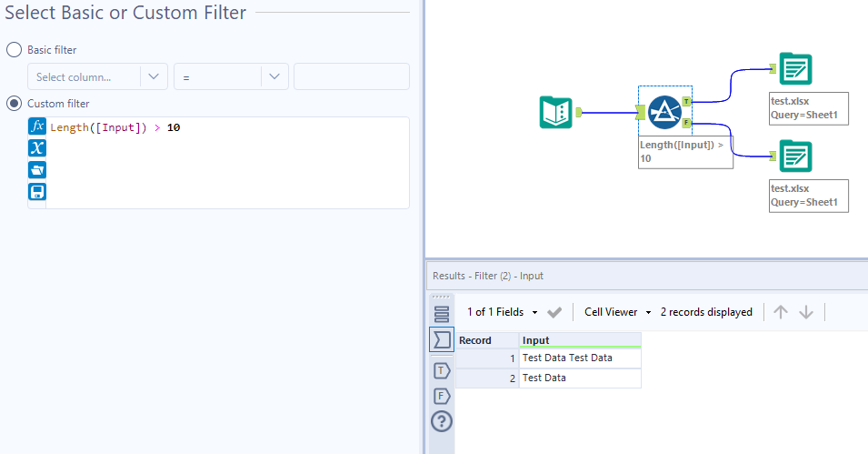Show True anchor results in results pane
Image resolution: width=868 pixels, height=454 pixels.
[442, 370]
